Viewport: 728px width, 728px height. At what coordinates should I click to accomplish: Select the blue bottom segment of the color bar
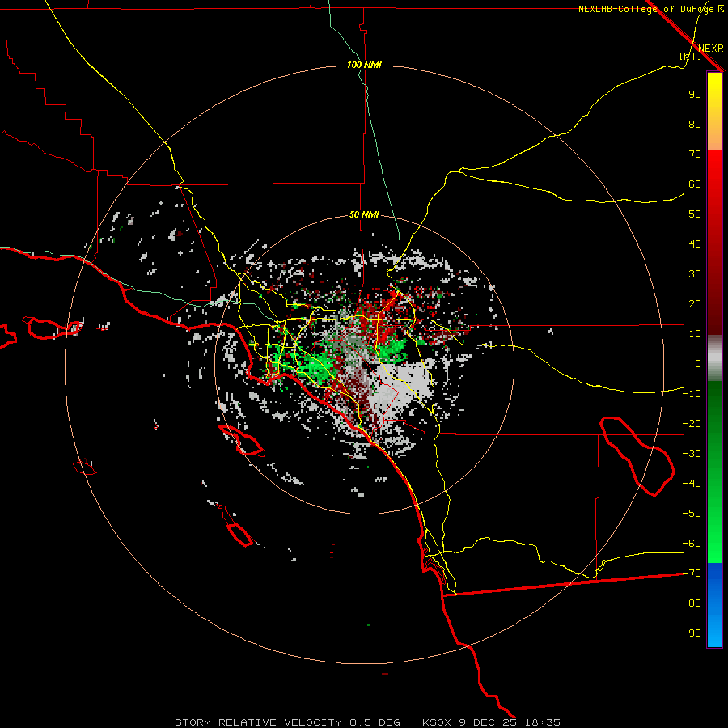(714, 605)
